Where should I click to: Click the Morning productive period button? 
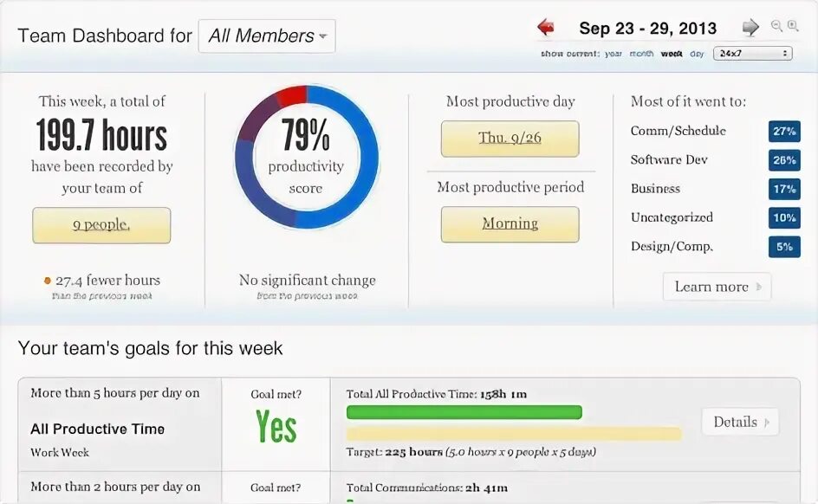click(510, 224)
